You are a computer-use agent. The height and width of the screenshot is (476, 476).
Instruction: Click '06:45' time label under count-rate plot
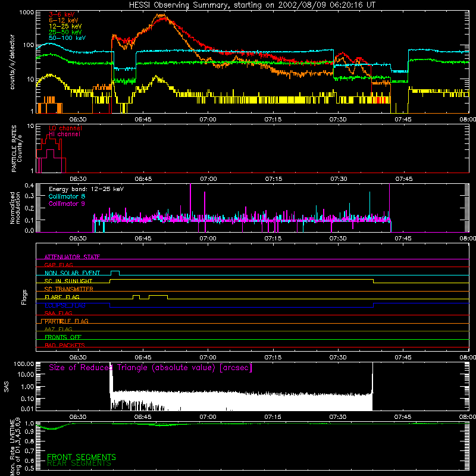click(x=143, y=120)
